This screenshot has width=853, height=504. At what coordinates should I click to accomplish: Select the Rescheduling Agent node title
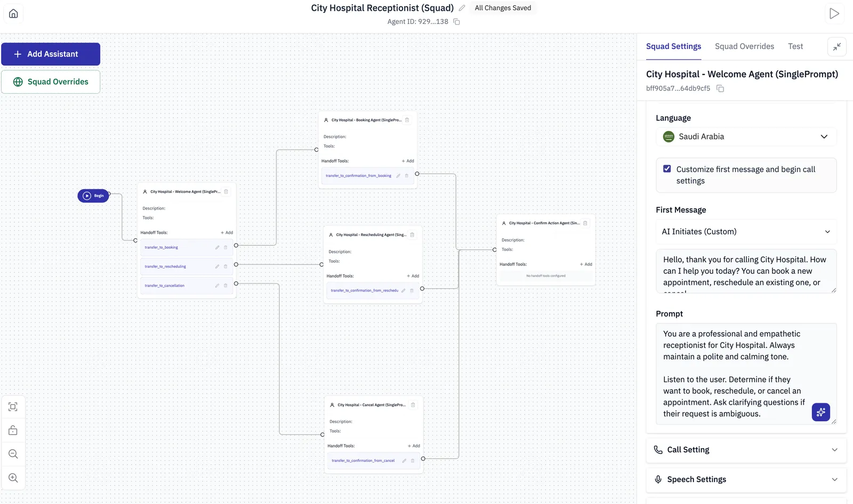371,235
